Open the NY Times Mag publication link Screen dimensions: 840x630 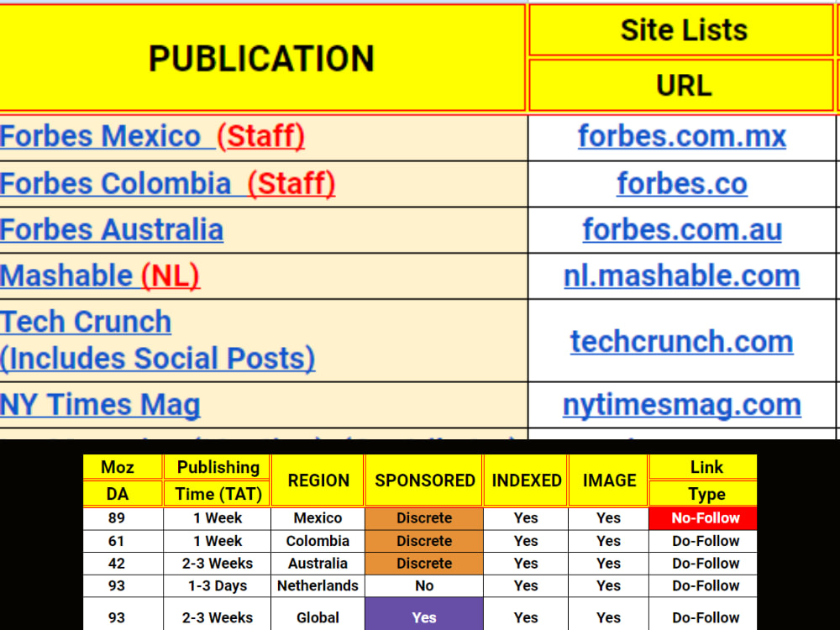[100, 405]
